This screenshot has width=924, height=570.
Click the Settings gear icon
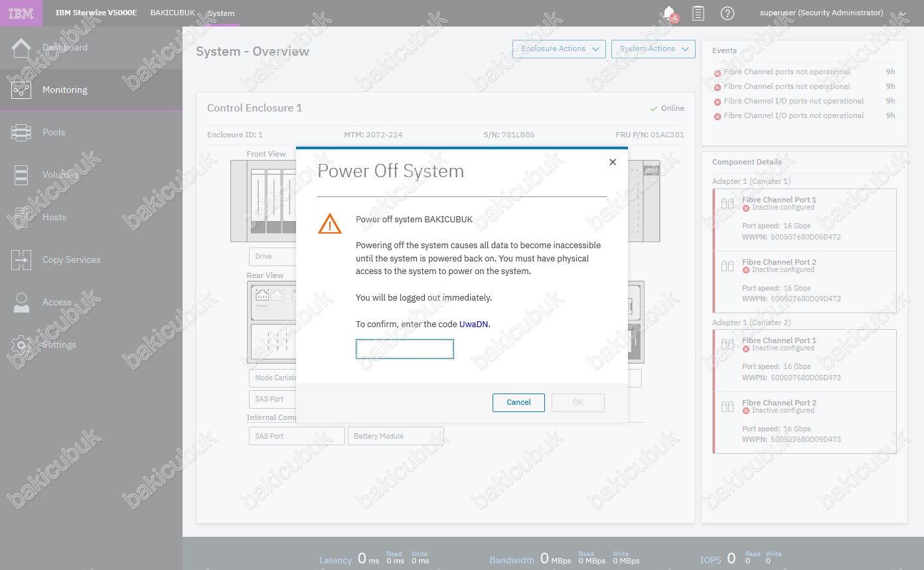pos(21,344)
